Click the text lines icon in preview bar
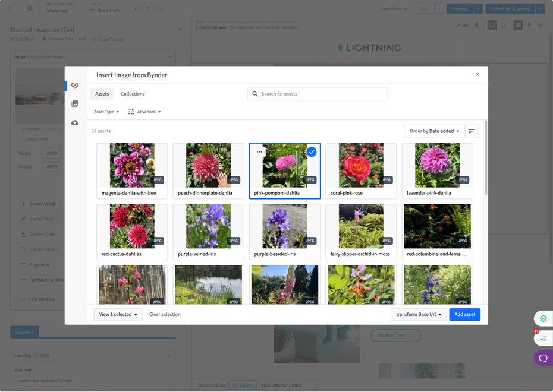This screenshot has width=553, height=392. coord(541,25)
